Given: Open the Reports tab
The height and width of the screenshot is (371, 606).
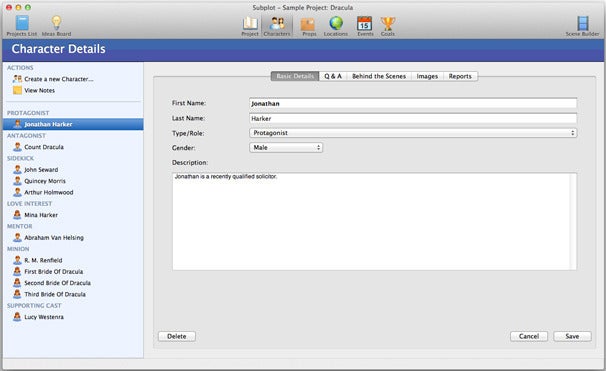Looking at the screenshot, I should click(x=460, y=76).
